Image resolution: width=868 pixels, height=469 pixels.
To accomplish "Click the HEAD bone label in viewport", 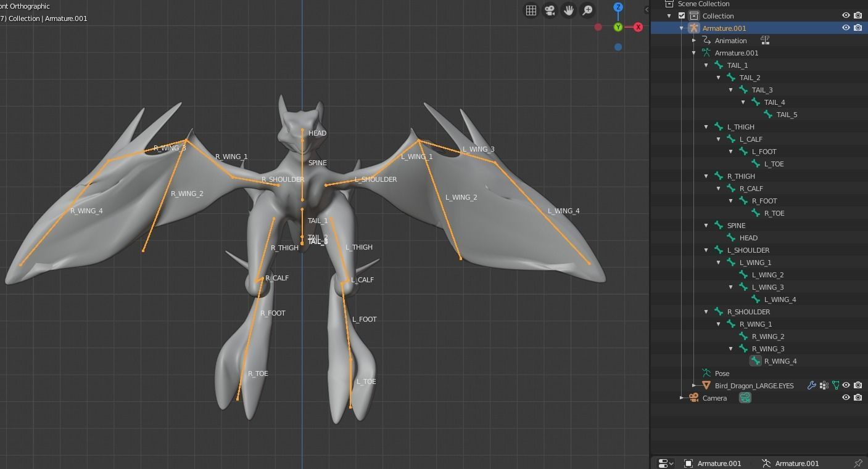I will [317, 133].
